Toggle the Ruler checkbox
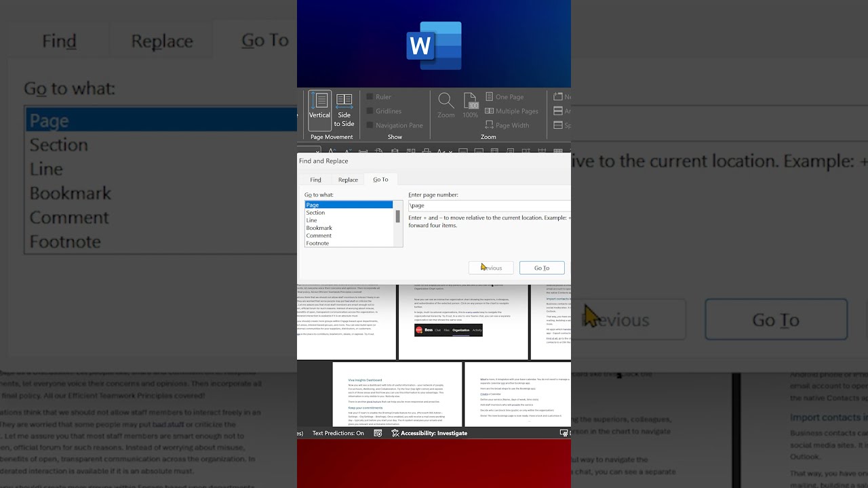Viewport: 868px width, 488px height. coord(370,97)
